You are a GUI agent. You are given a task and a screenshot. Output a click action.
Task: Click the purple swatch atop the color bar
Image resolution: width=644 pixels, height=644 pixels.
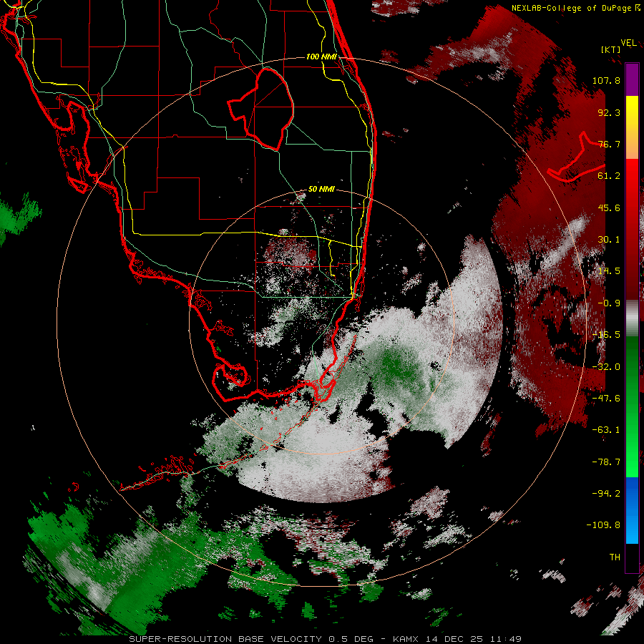pos(632,79)
